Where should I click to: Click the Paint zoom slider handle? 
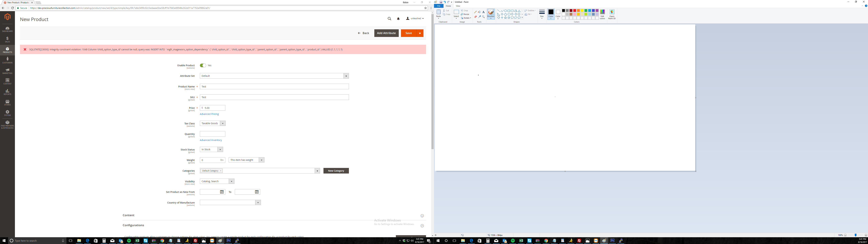point(855,235)
